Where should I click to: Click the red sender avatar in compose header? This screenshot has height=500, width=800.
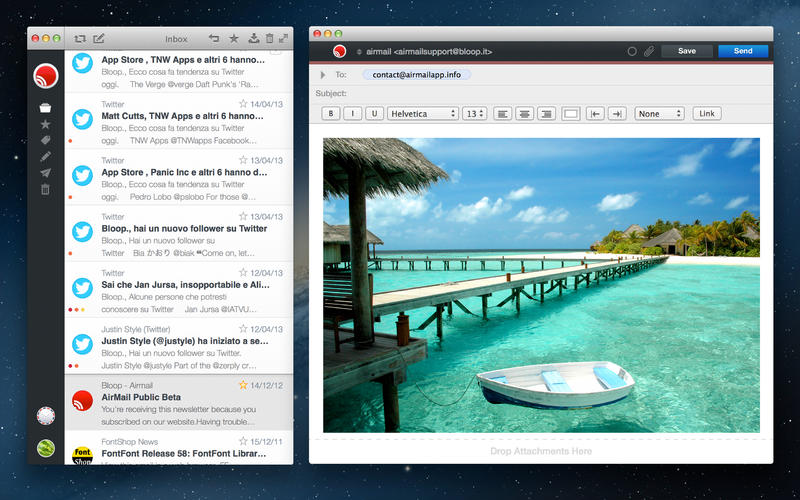[x=339, y=51]
